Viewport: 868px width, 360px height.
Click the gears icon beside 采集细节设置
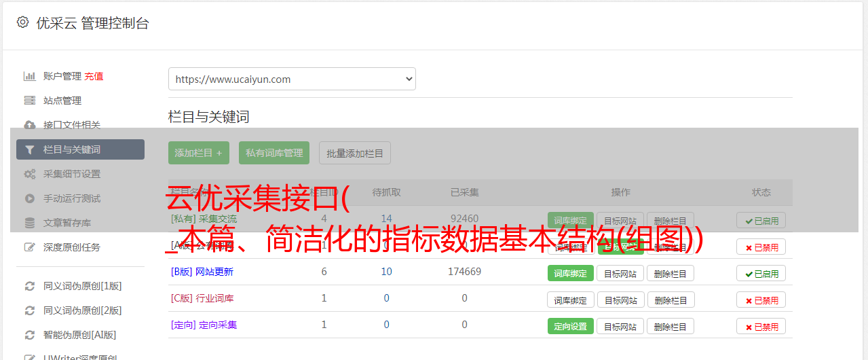(29, 174)
